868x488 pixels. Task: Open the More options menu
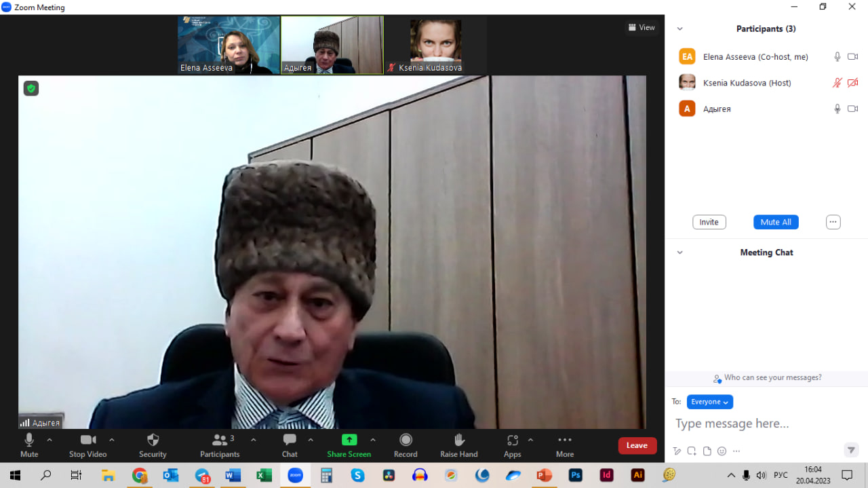click(564, 440)
